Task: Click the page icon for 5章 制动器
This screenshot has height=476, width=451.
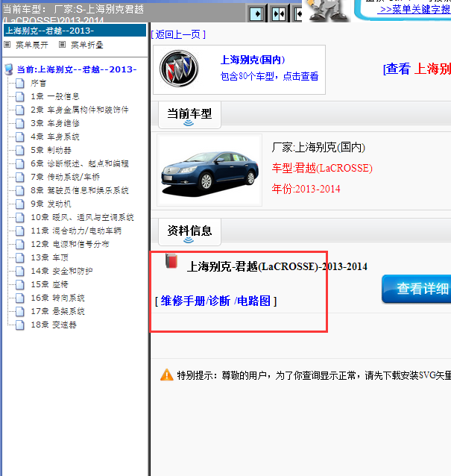Action: (20, 150)
